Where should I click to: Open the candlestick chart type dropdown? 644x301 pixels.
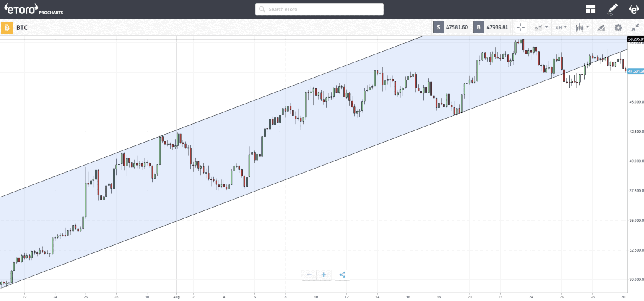point(582,28)
